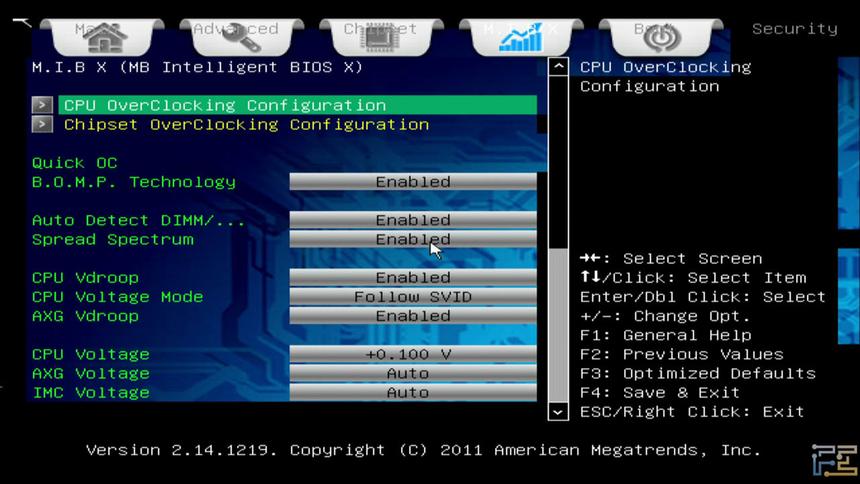Image resolution: width=860 pixels, height=484 pixels.
Task: Select the CPU Vdroop label
Action: tap(86, 278)
